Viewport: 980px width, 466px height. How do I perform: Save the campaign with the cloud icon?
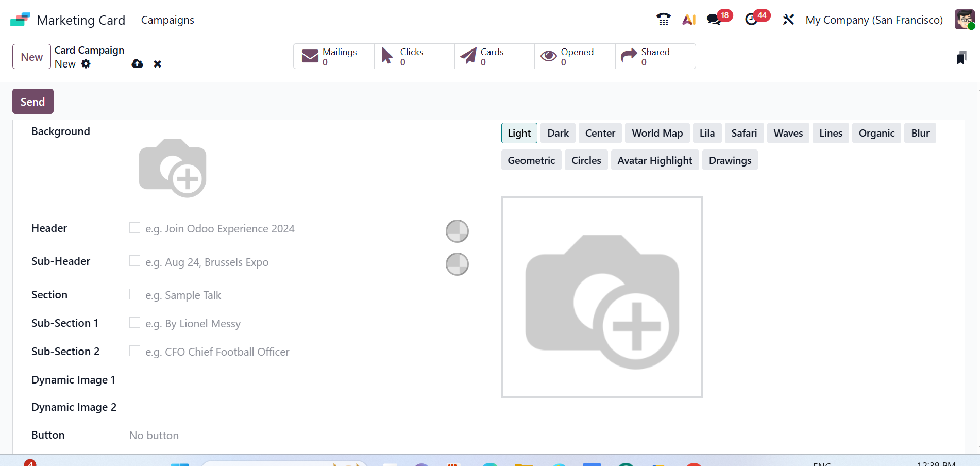coord(137,63)
